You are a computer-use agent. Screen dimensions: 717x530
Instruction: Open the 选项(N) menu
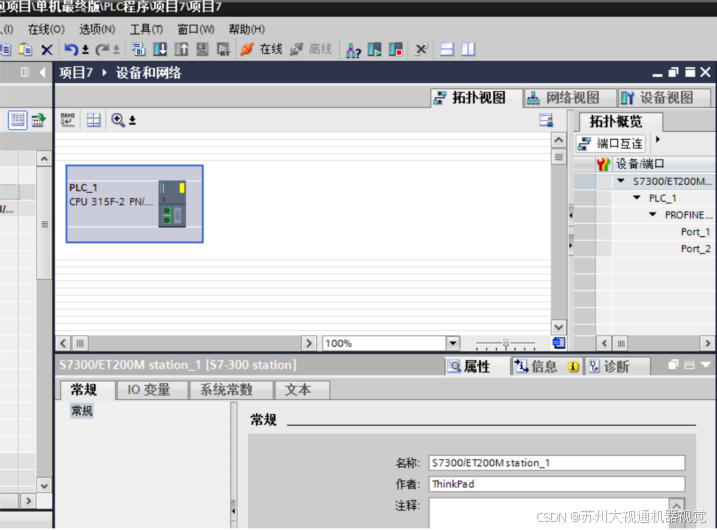tap(97, 30)
